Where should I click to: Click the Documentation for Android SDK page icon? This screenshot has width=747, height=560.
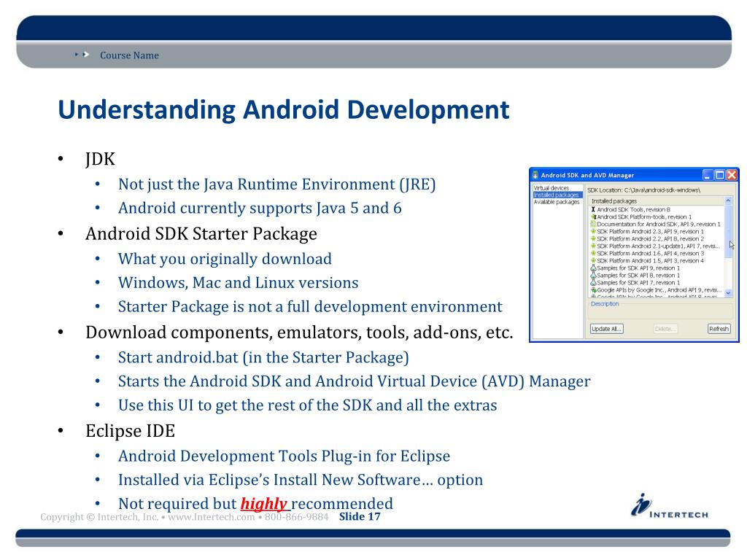[594, 224]
